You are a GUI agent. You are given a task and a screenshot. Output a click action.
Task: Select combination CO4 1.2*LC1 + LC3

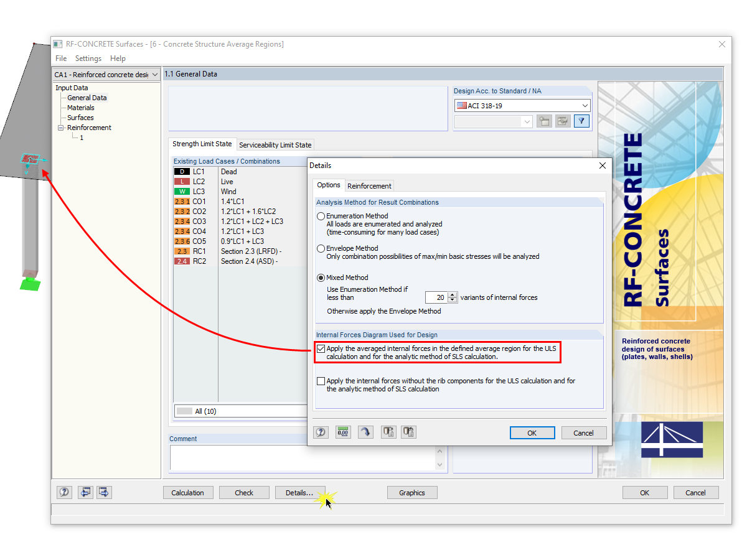[x=240, y=231]
